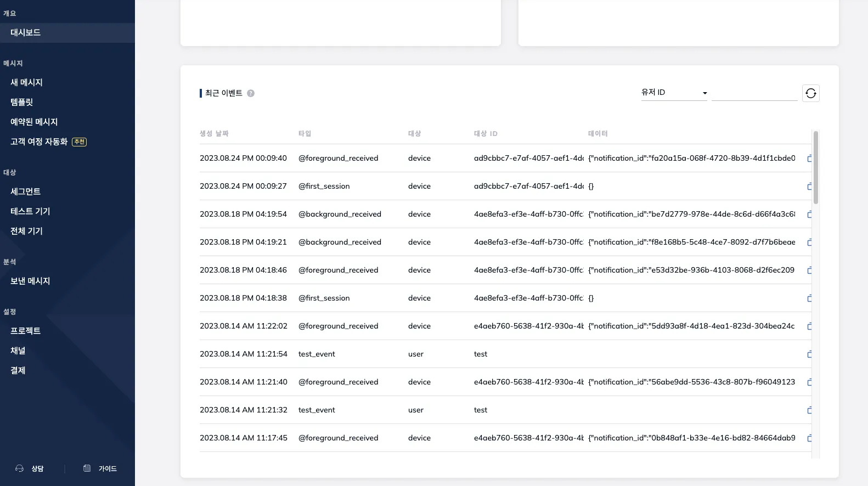Copy data of the 00:09:27 first_session event
This screenshot has height=486, width=868.
[x=809, y=187]
